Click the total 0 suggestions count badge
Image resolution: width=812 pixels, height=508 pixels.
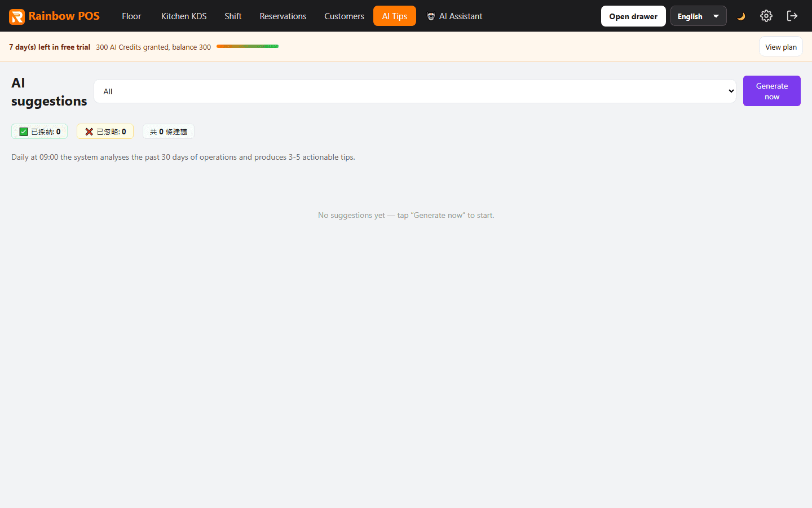point(169,132)
